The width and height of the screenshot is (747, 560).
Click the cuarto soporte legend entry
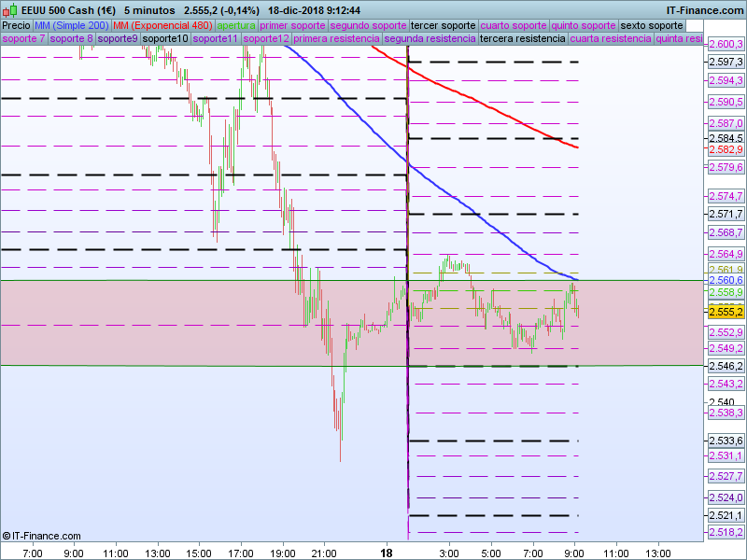click(x=514, y=25)
